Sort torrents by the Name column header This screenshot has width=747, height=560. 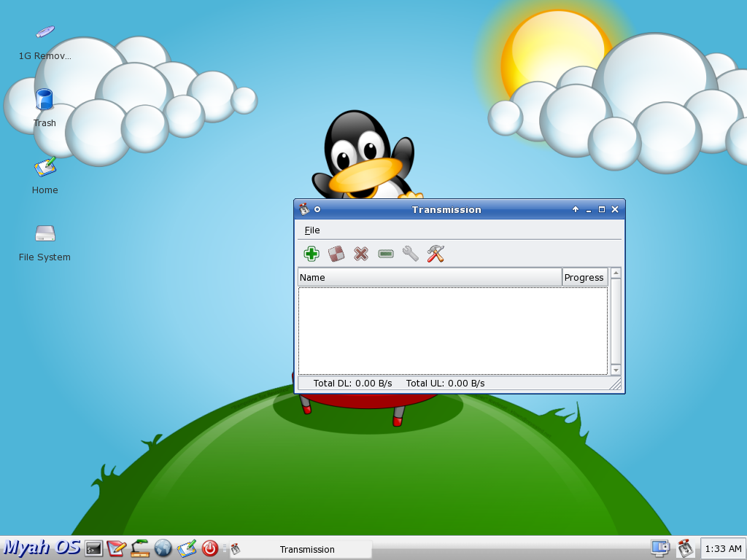430,278
